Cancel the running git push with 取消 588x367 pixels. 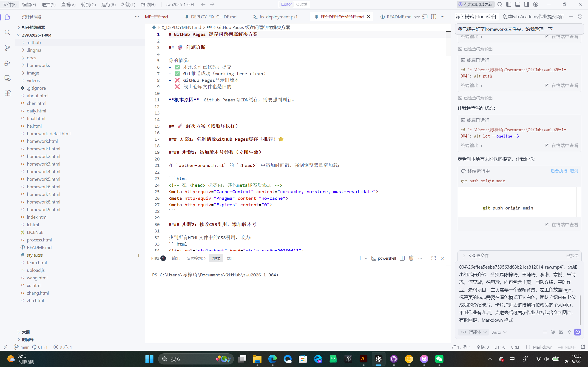pos(574,171)
